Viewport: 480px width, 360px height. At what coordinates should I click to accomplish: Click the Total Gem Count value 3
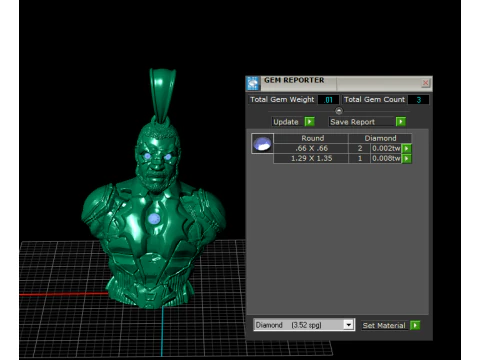pos(418,100)
